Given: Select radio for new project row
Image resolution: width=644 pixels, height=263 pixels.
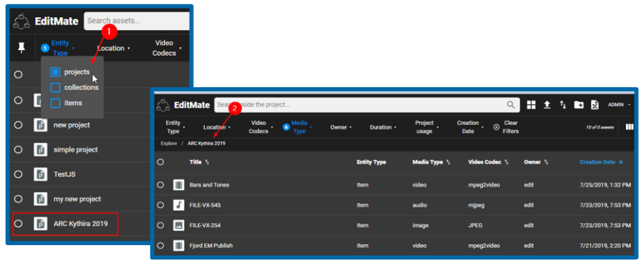Looking at the screenshot, I should 18,125.
